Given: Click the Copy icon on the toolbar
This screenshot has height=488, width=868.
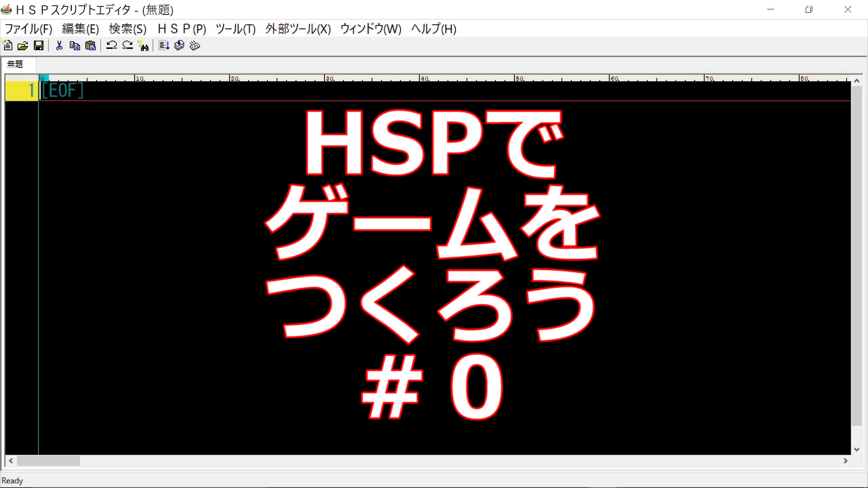Looking at the screenshot, I should (75, 45).
